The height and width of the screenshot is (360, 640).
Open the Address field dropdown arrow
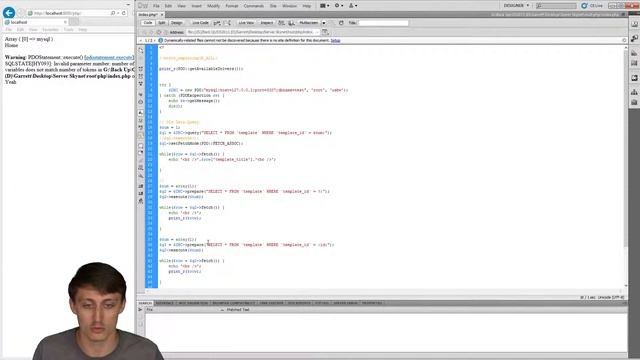pos(317,32)
